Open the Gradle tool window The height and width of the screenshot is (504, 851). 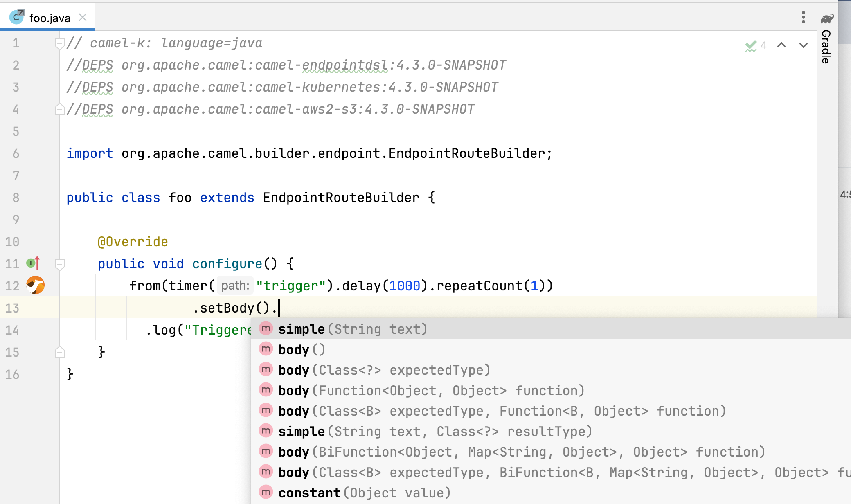(x=826, y=39)
